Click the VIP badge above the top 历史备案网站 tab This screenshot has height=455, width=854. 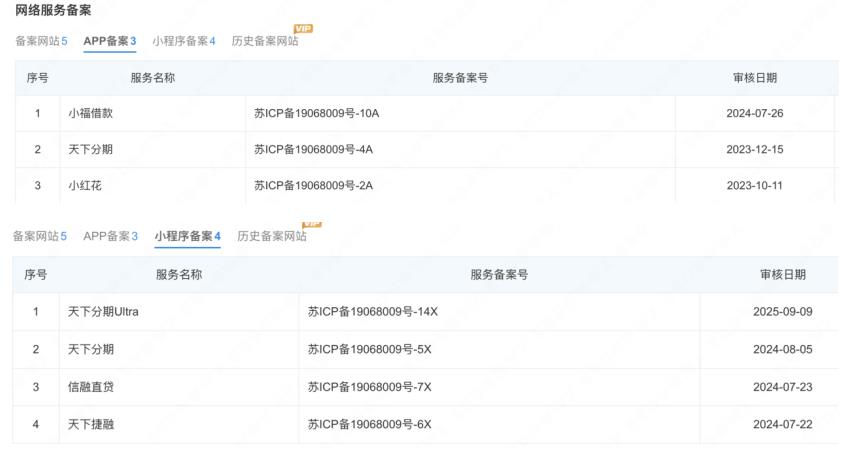[303, 28]
